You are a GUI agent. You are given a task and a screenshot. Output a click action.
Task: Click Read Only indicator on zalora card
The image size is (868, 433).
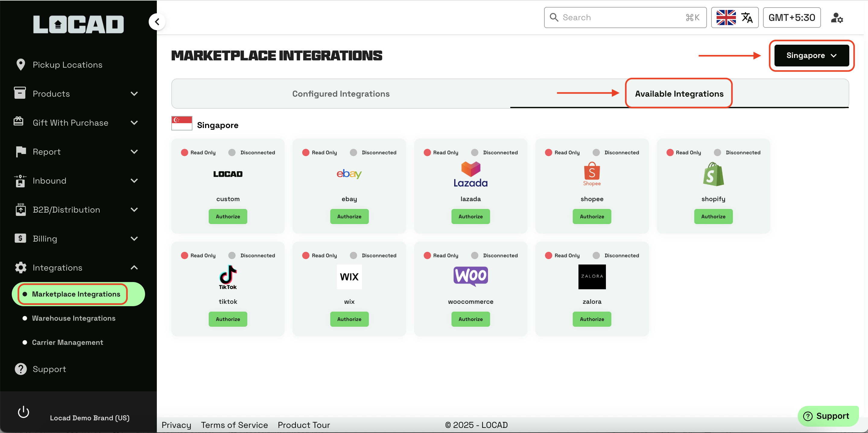click(549, 255)
